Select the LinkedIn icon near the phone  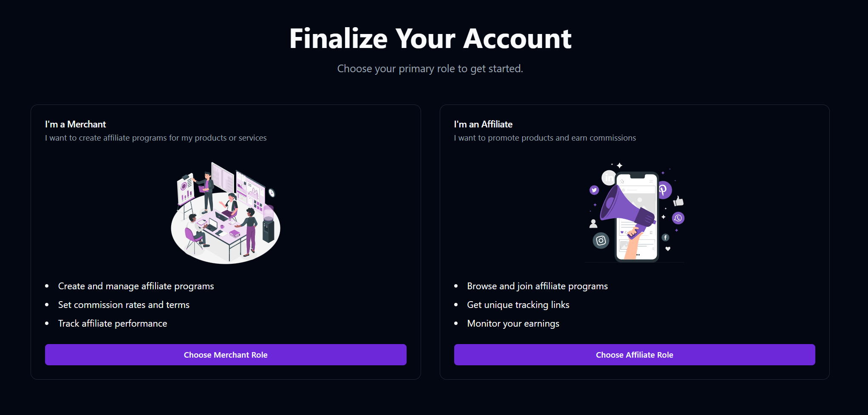(x=609, y=177)
